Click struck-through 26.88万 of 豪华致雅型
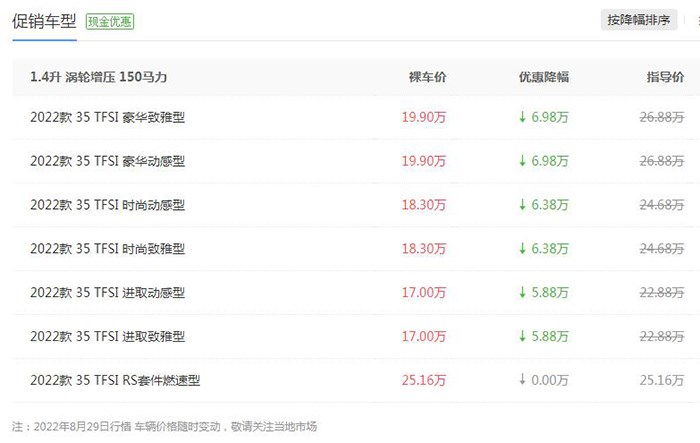700x443 pixels. (x=662, y=117)
